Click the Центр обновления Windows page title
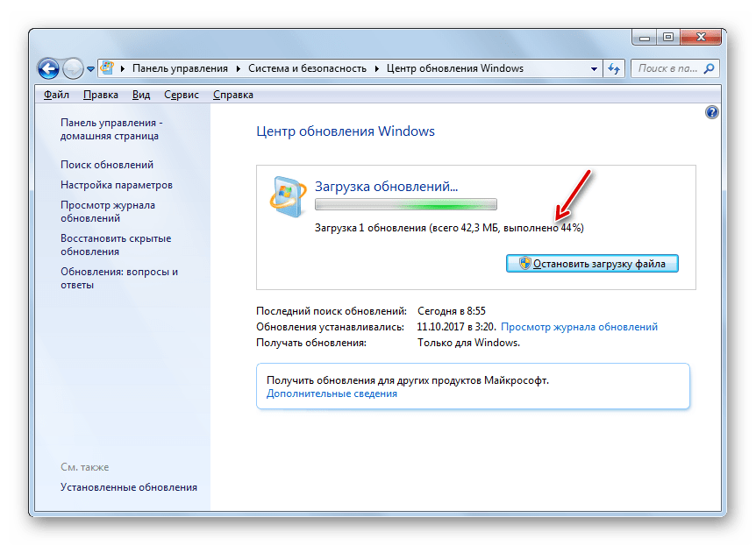 tap(346, 131)
